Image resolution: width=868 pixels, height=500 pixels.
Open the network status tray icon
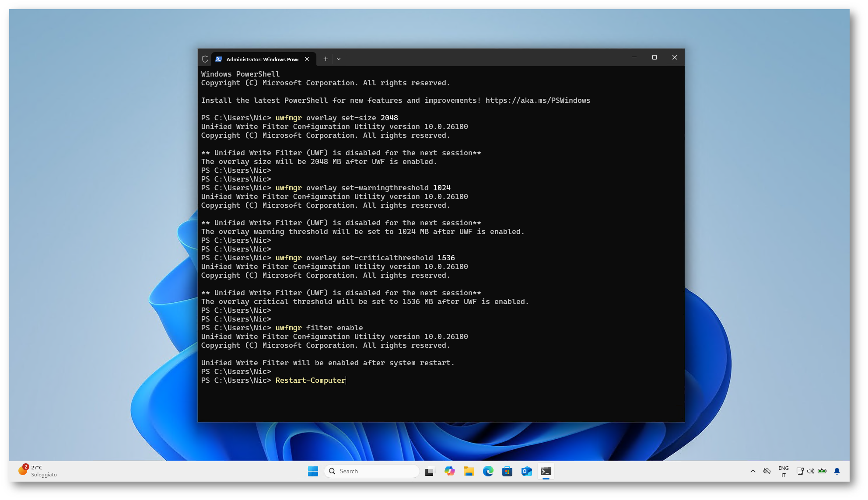pyautogui.click(x=800, y=471)
